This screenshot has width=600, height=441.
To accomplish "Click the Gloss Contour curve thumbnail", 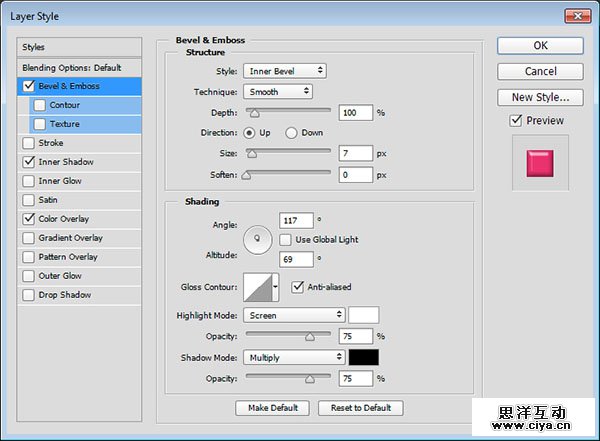I will [x=257, y=288].
